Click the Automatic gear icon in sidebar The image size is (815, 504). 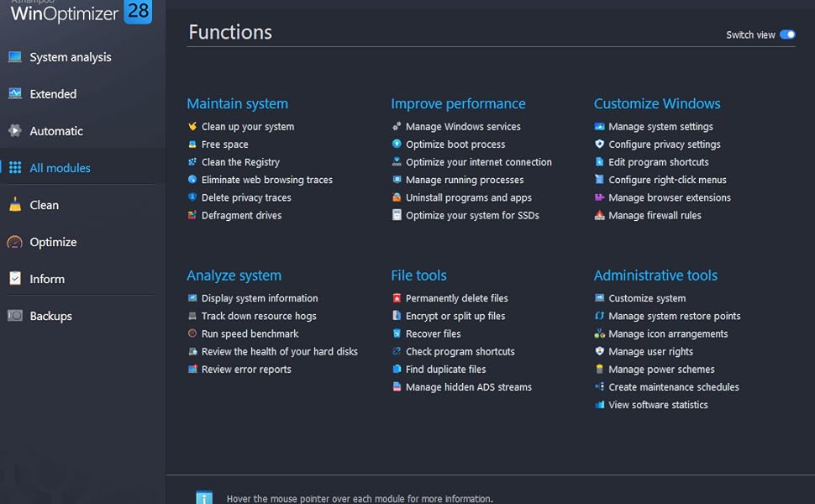(x=15, y=131)
